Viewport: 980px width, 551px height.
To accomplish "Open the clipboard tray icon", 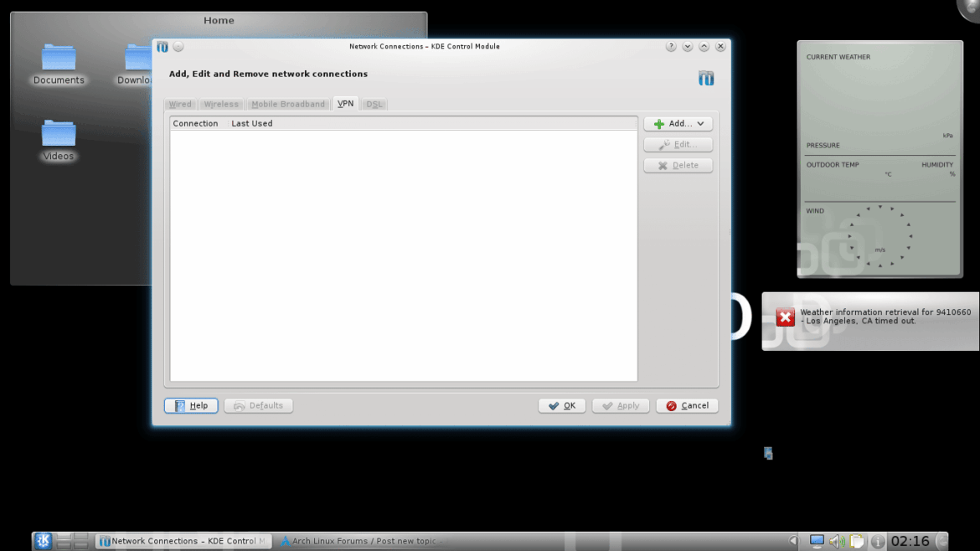I will tap(857, 541).
